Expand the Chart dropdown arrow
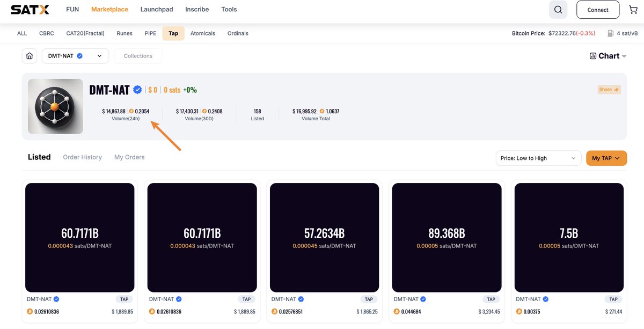 click(x=624, y=56)
